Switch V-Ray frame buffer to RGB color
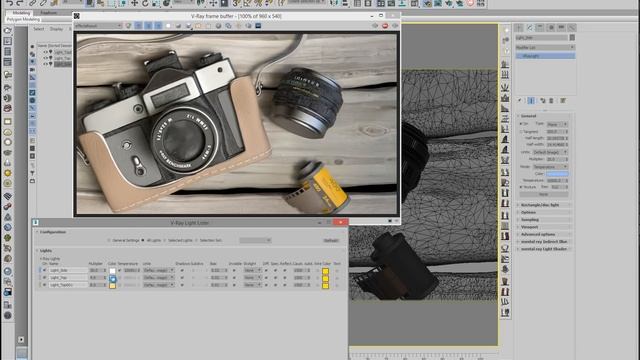640x360 pixels. (x=129, y=26)
